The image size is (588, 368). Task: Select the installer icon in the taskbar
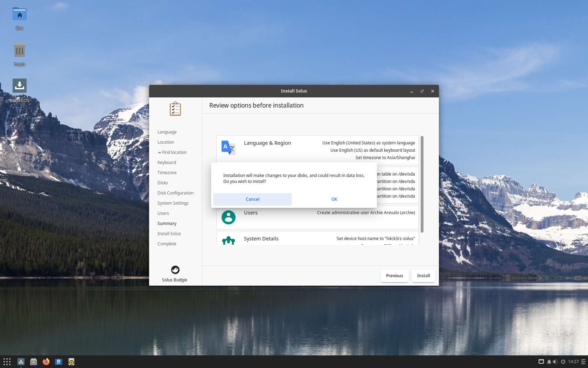pyautogui.click(x=21, y=362)
